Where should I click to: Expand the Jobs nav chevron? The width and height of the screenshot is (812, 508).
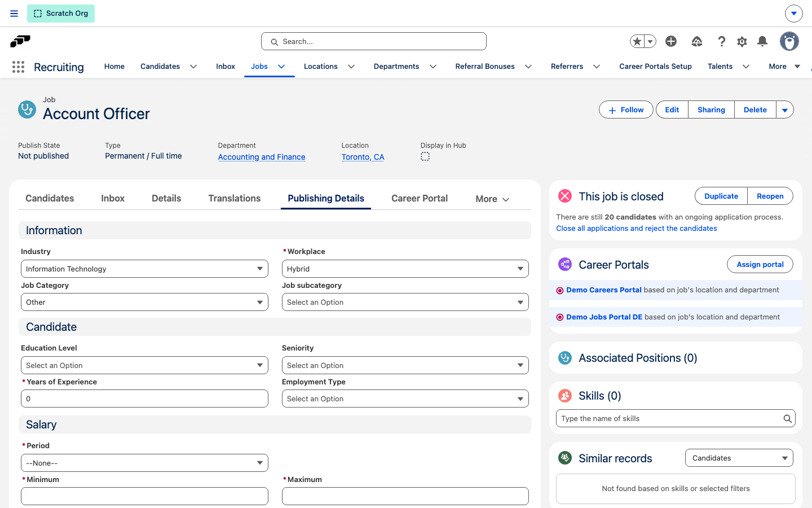(x=281, y=67)
